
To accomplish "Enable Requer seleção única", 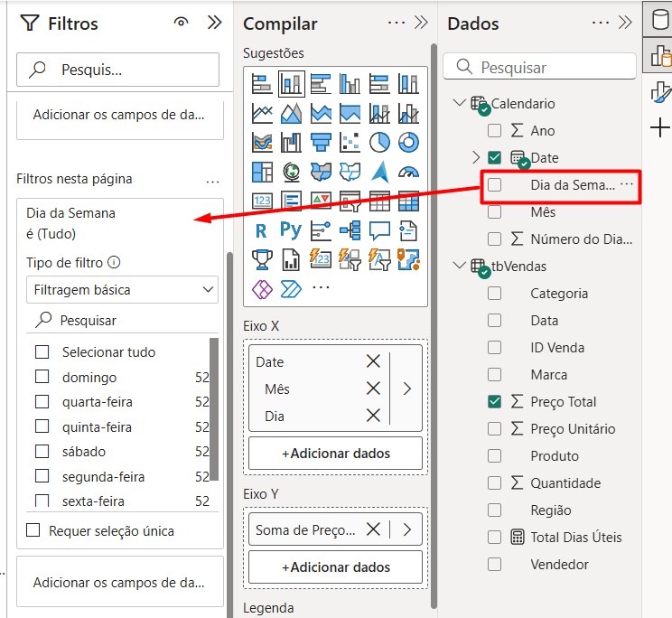I will click(33, 530).
